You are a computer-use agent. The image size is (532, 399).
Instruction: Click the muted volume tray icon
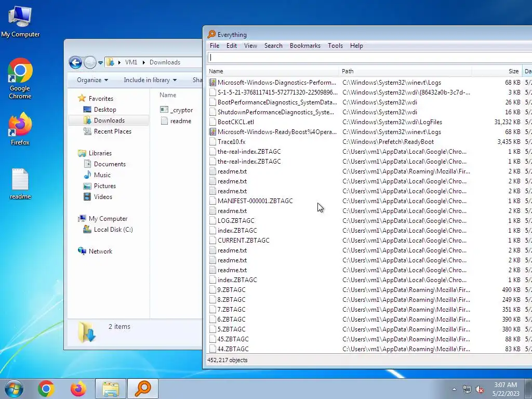[480, 390]
